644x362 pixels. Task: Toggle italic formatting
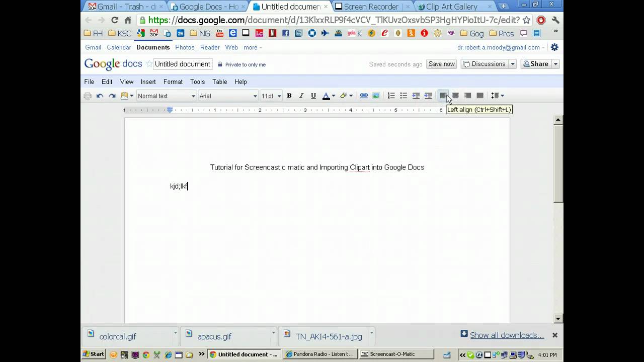tap(301, 96)
